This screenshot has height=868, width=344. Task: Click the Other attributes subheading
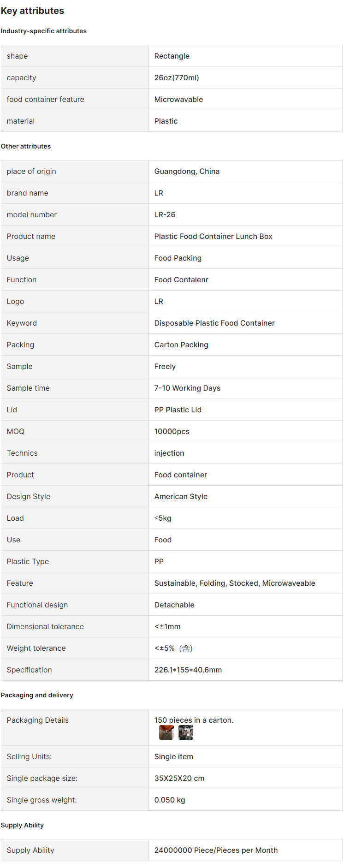tap(26, 146)
